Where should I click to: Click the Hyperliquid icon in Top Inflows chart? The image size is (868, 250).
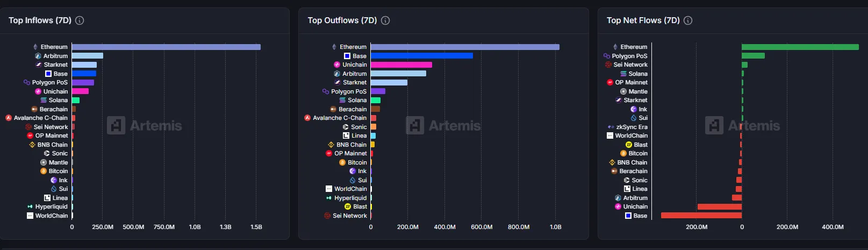tap(30, 206)
